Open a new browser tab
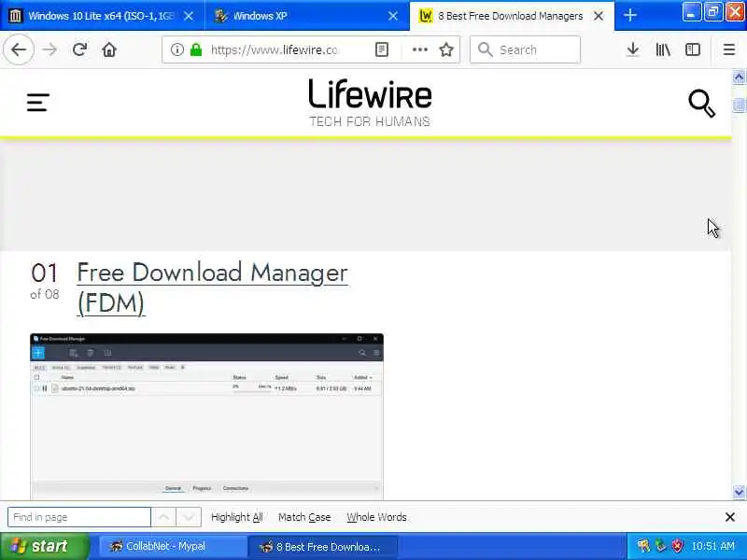747x560 pixels. 629,15
